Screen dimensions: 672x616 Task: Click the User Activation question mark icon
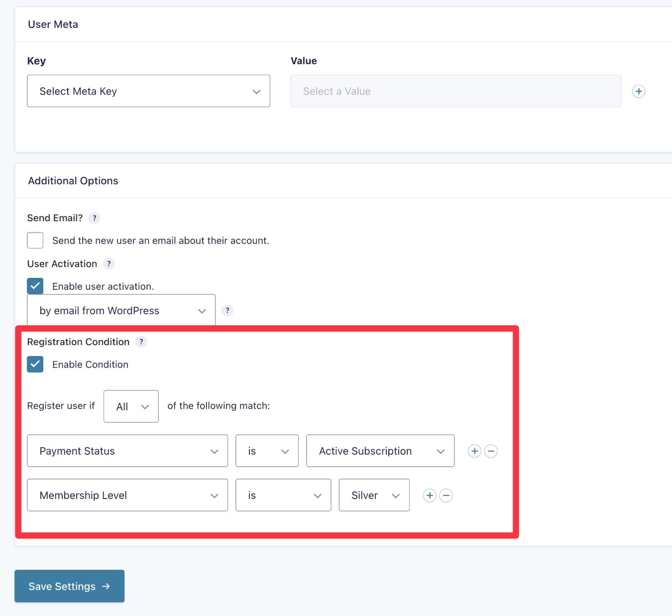tap(109, 263)
